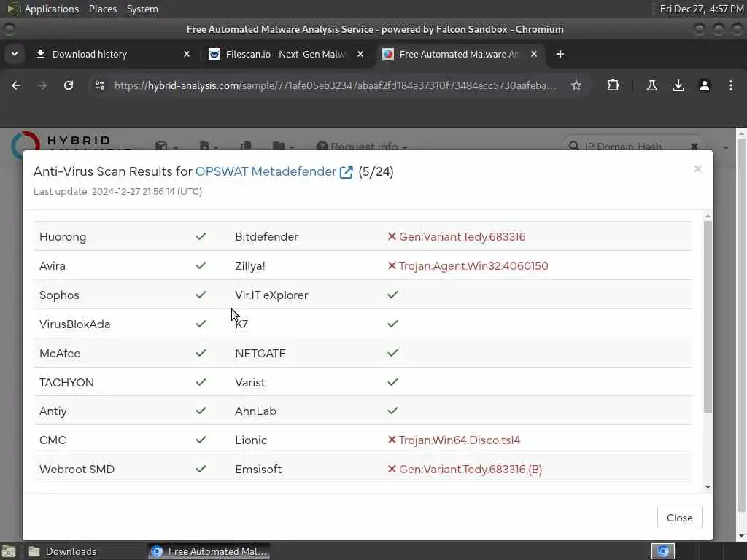Open the user profile icon
Image resolution: width=747 pixels, height=560 pixels.
[x=705, y=85]
